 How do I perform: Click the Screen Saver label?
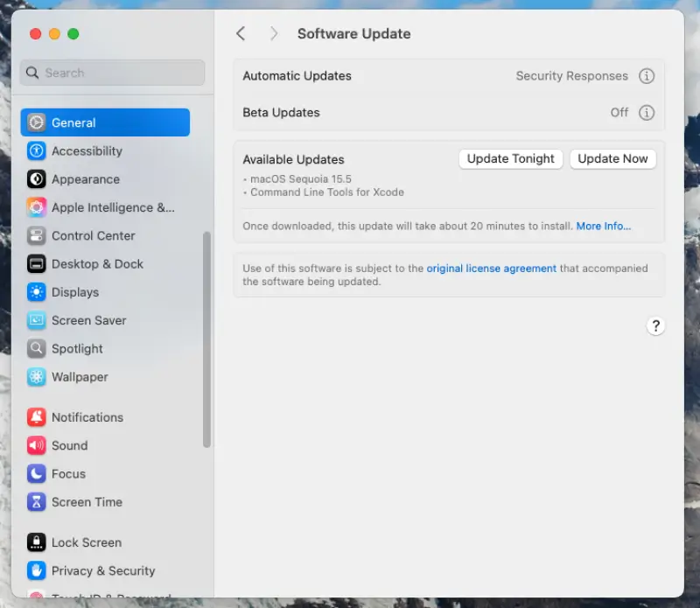[x=89, y=320]
